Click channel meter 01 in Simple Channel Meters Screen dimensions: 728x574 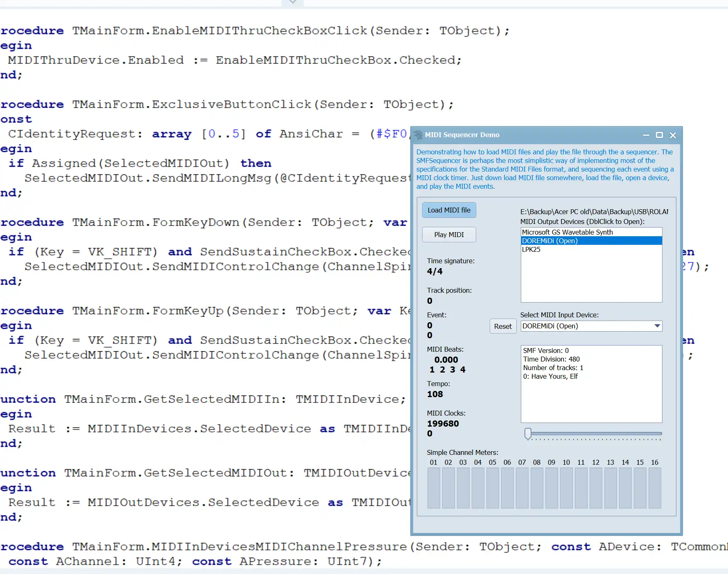pos(434,488)
